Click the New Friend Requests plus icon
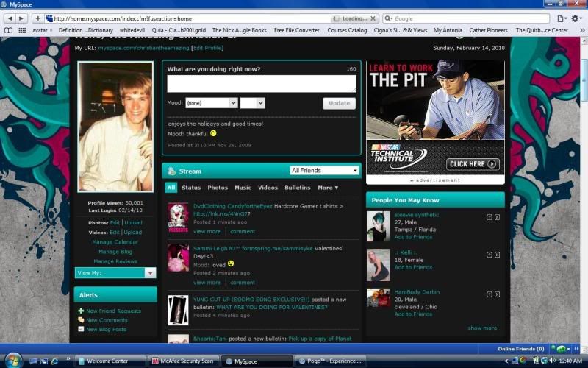Screen dimensions: 588x368 81,311
